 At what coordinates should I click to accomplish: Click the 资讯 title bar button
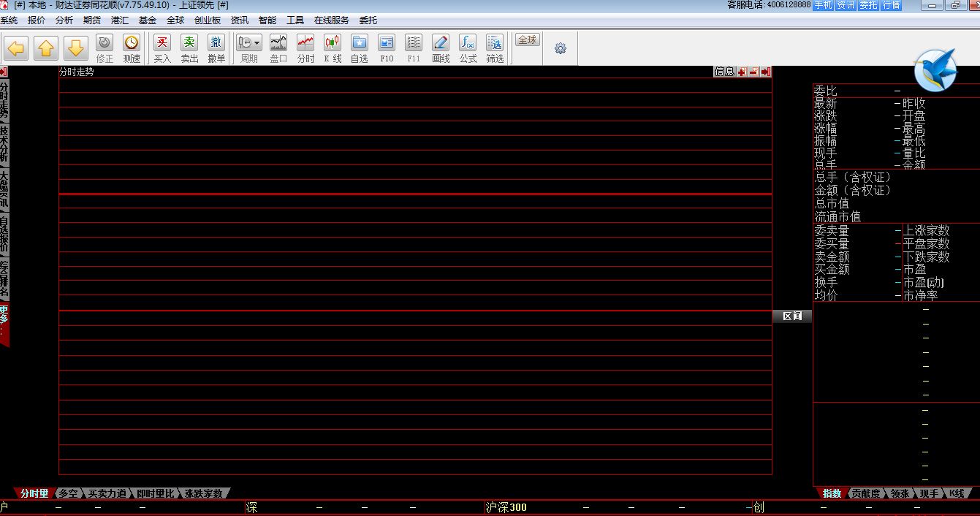coord(846,5)
